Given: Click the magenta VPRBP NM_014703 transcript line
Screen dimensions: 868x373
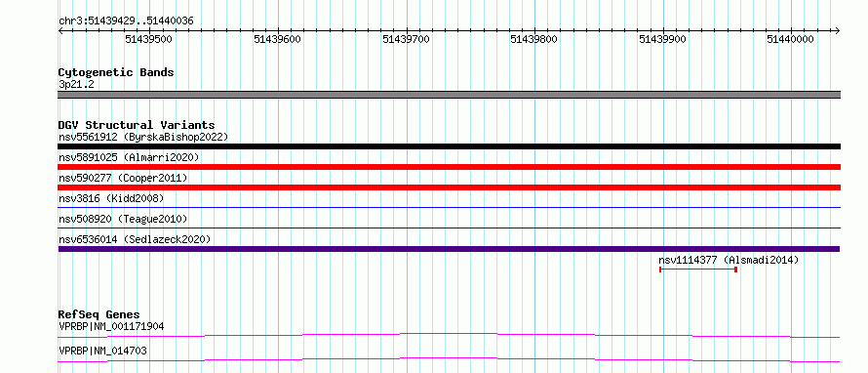Looking at the screenshot, I should pyautogui.click(x=449, y=359).
